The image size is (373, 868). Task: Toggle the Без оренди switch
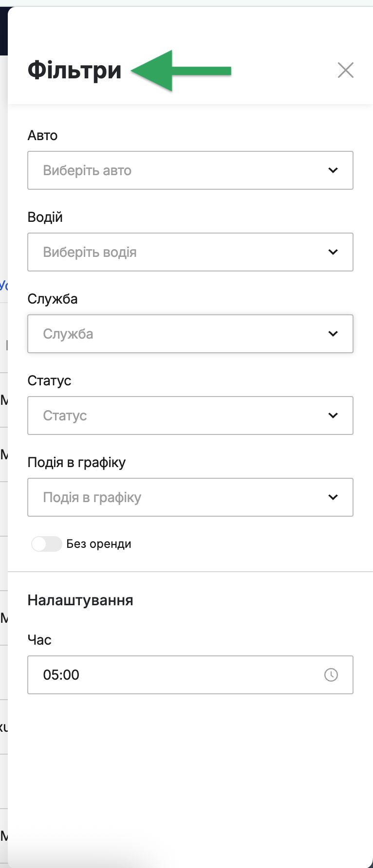[x=47, y=544]
